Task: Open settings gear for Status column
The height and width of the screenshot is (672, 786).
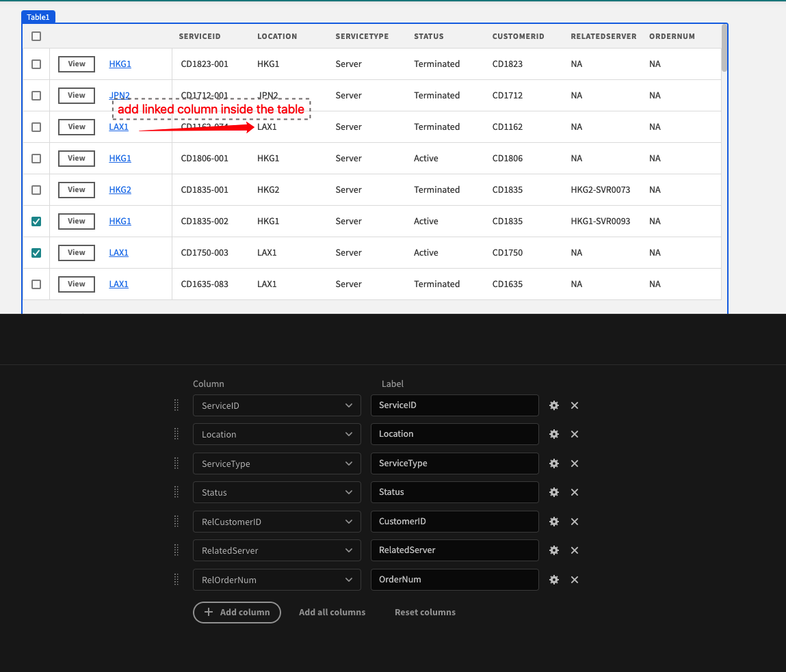Action: pos(554,492)
